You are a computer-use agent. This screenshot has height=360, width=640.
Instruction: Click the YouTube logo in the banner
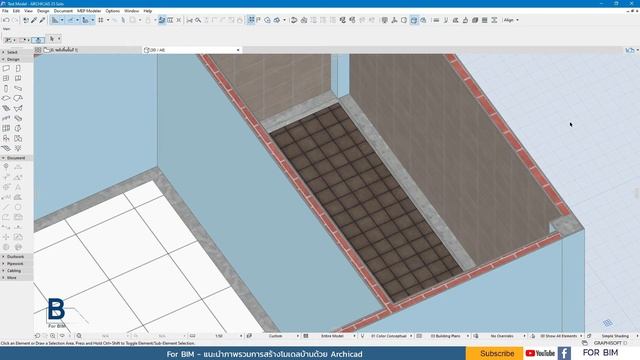pos(540,353)
